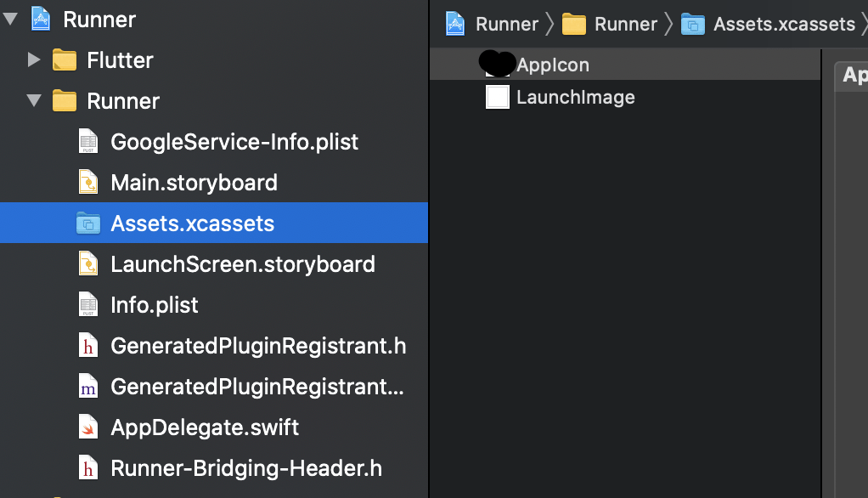Select GeneratedPluginRegistrant.m implementation file
The width and height of the screenshot is (868, 498).
(x=256, y=387)
